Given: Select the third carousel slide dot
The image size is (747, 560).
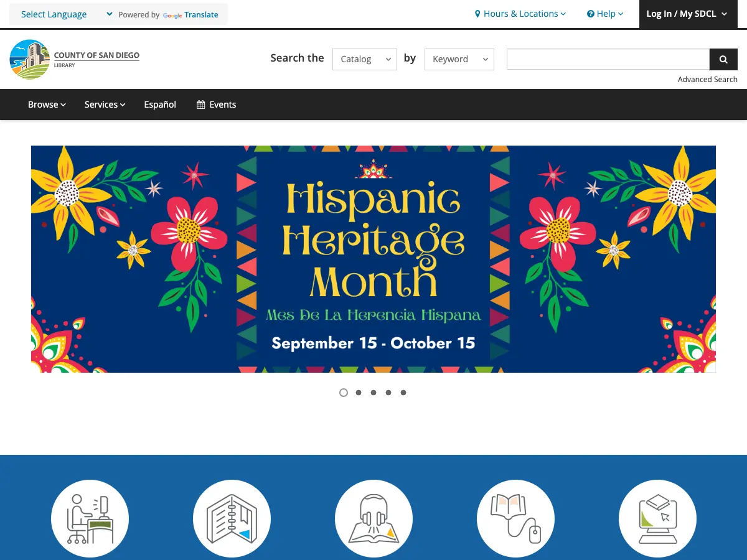Looking at the screenshot, I should [x=374, y=393].
